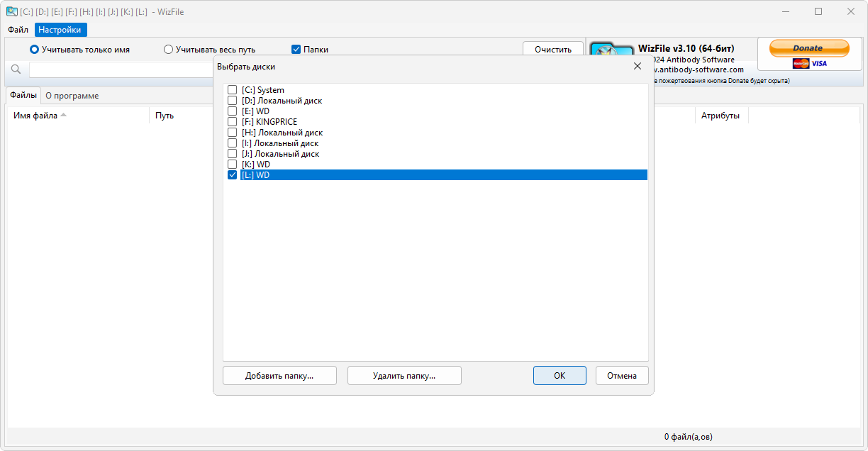Viewport: 868px width, 451px height.
Task: Select the Учитывать только имя radio button
Action: 34,50
